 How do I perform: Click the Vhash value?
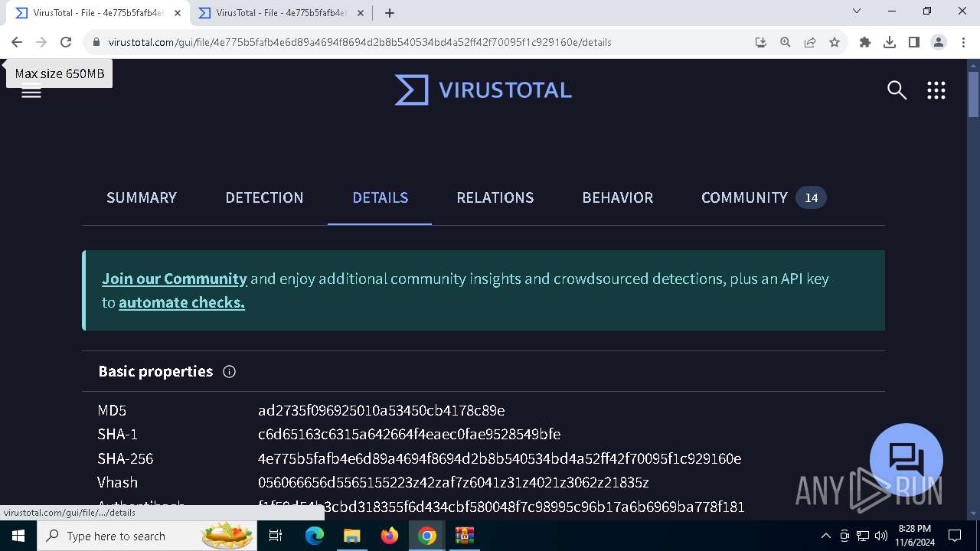(453, 483)
